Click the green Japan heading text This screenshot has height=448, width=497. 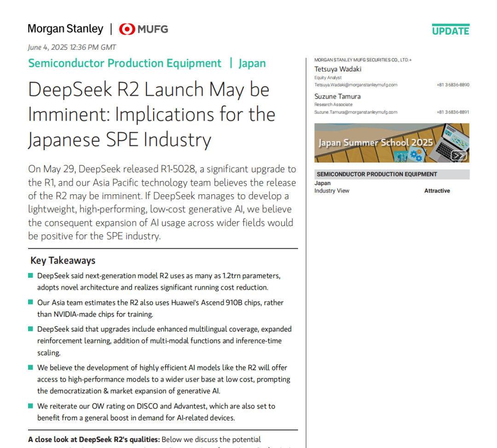point(252,63)
